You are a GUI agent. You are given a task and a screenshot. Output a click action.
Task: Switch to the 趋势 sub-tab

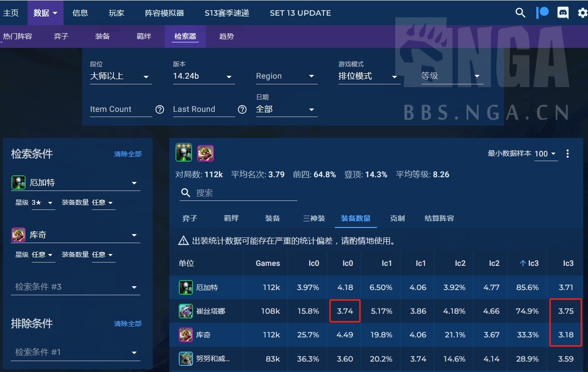click(227, 36)
